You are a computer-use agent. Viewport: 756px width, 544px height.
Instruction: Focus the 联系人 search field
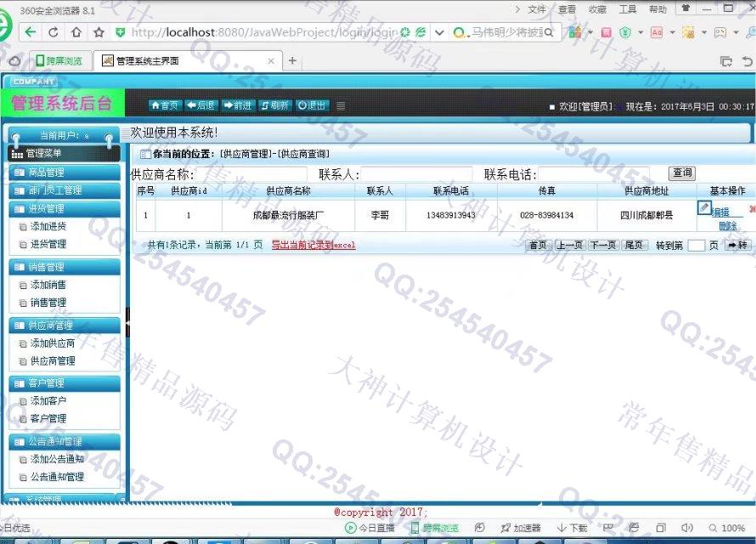416,174
